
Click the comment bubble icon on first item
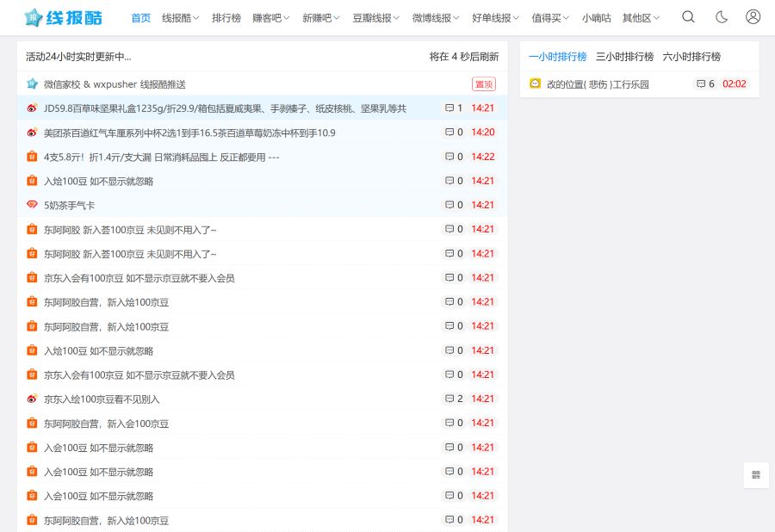tap(451, 108)
